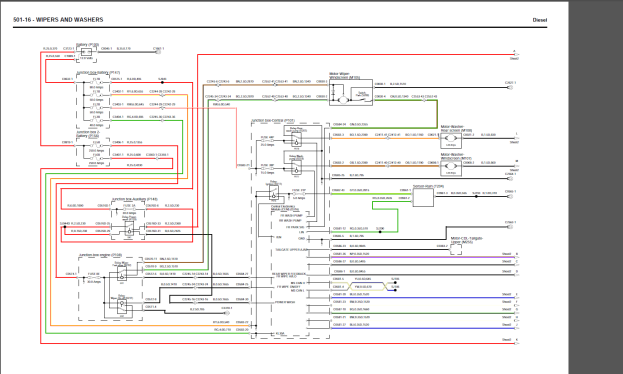Image resolution: width=623 pixels, height=374 pixels.
Task: Click the 'Junction box-Auxiliary' label
Action: click(135, 199)
